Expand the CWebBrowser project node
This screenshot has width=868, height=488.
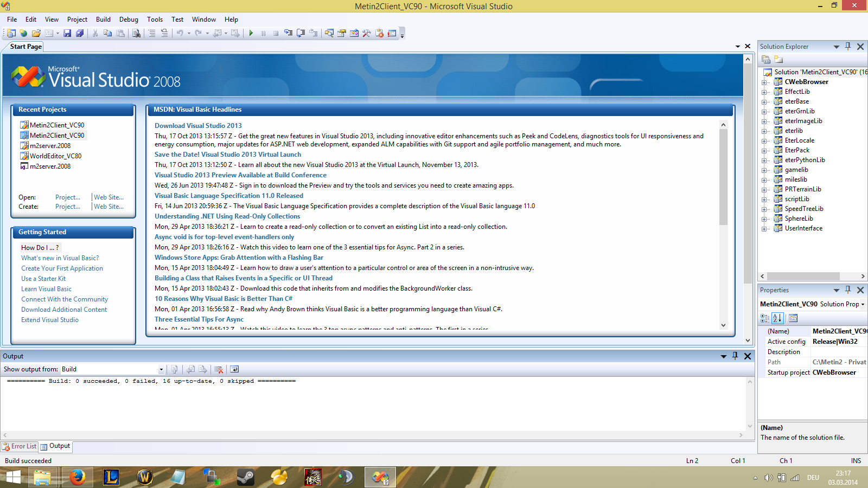click(x=764, y=82)
